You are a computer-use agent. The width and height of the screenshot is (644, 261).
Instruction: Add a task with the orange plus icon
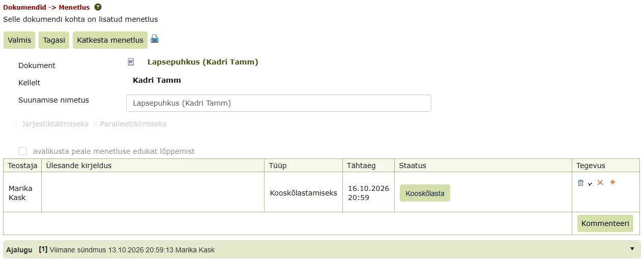pyautogui.click(x=612, y=182)
